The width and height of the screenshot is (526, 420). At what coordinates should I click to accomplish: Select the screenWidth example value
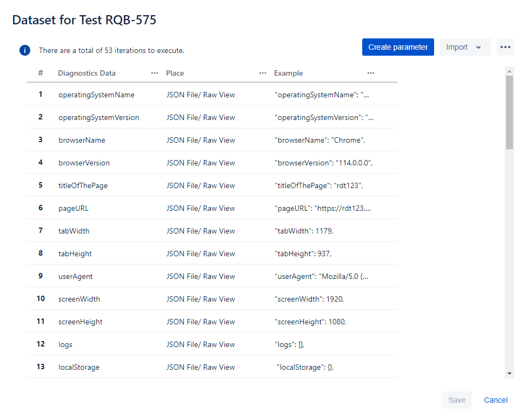coord(309,299)
